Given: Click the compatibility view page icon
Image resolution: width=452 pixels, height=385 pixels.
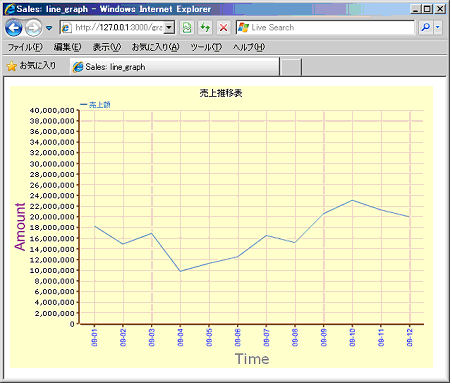Looking at the screenshot, I should [x=187, y=28].
